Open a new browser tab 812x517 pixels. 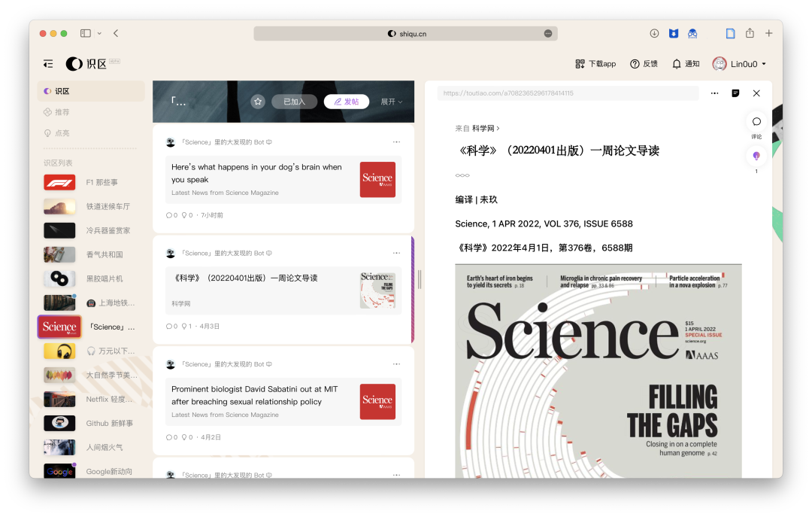(769, 33)
